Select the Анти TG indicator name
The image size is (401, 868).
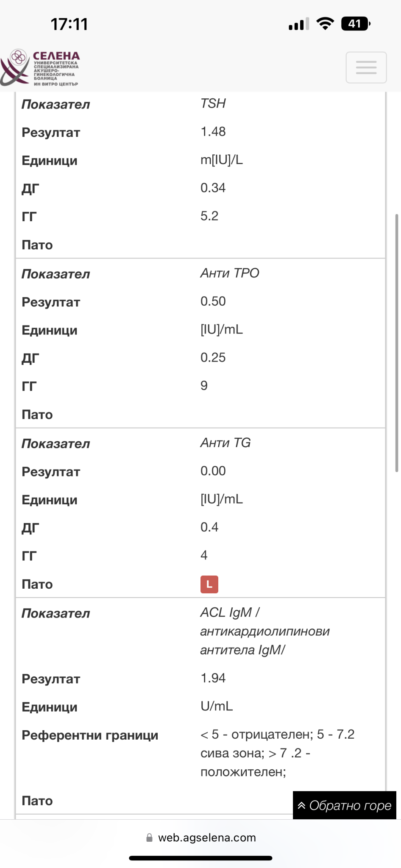[x=225, y=443]
